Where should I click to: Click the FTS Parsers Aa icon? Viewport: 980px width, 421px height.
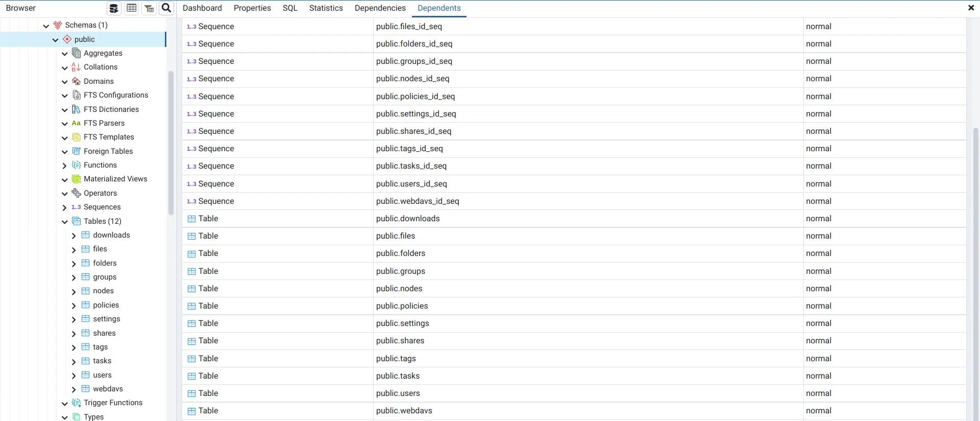(77, 123)
